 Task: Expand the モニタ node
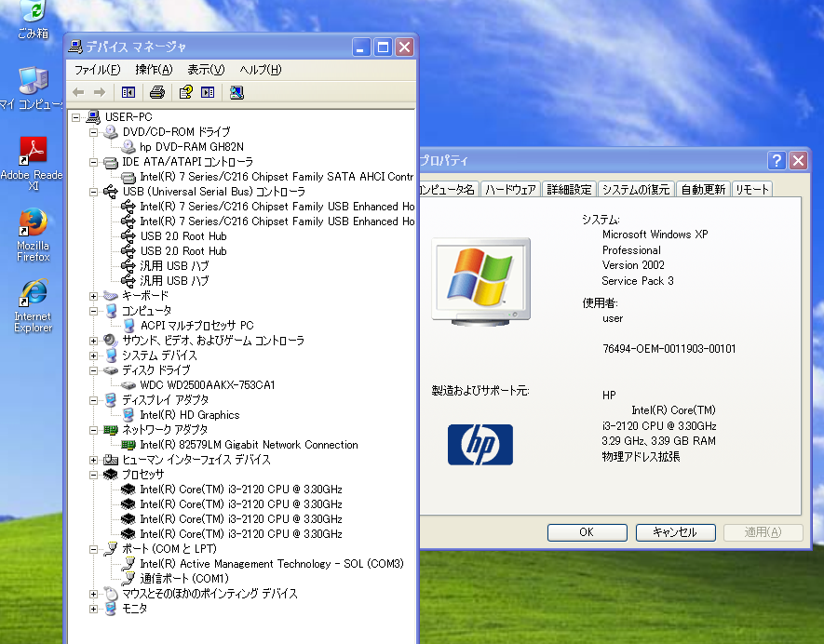93,609
